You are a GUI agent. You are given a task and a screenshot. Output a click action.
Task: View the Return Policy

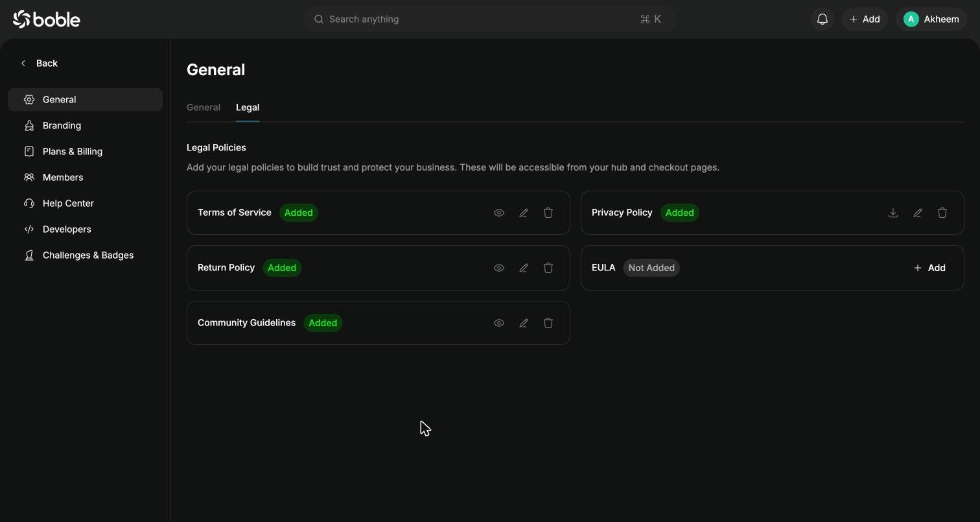click(499, 268)
